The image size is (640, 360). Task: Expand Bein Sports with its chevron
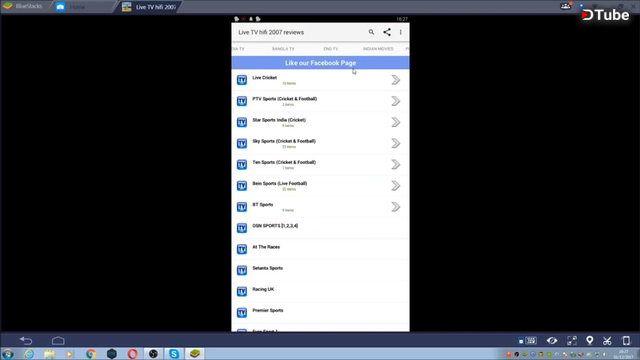point(396,186)
